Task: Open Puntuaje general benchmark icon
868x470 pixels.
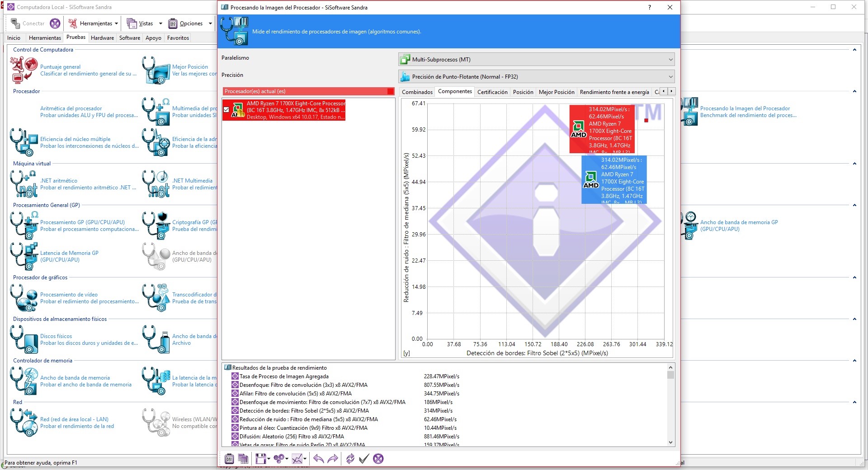Action: point(24,70)
